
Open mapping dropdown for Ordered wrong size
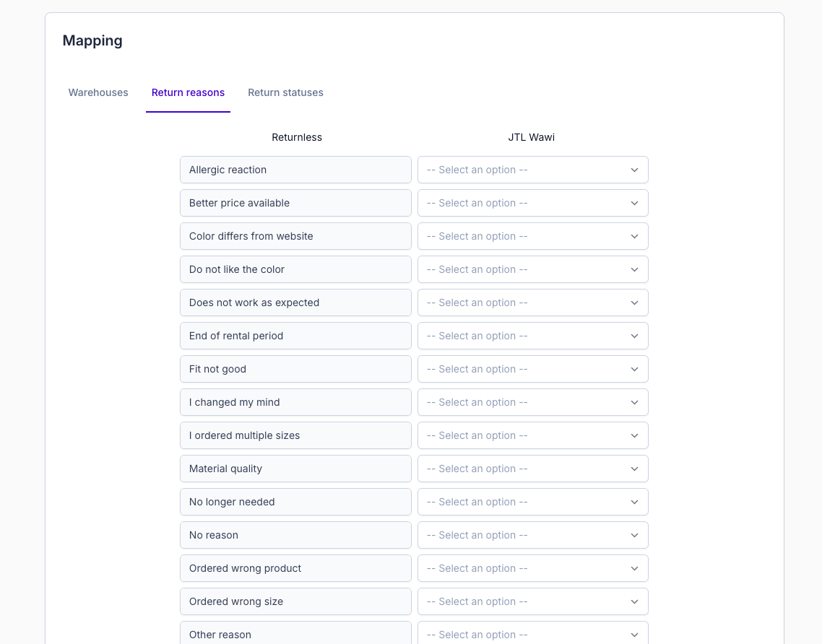click(532, 601)
